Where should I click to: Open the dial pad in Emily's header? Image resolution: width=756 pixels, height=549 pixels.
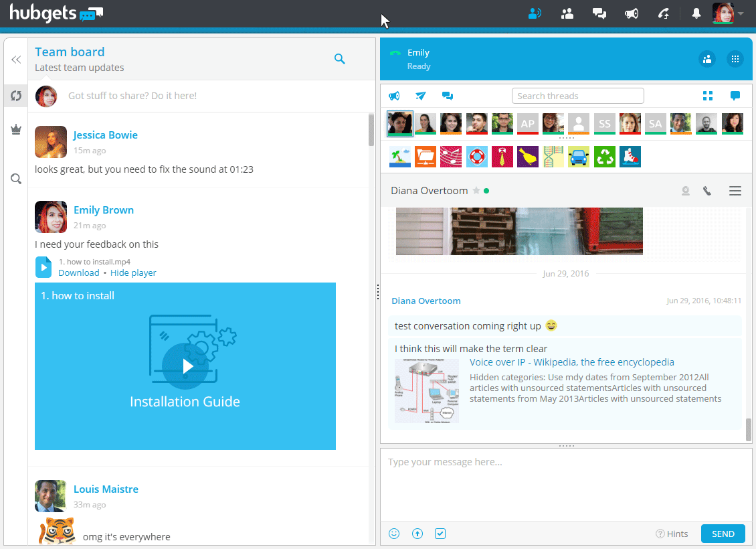[x=735, y=59]
